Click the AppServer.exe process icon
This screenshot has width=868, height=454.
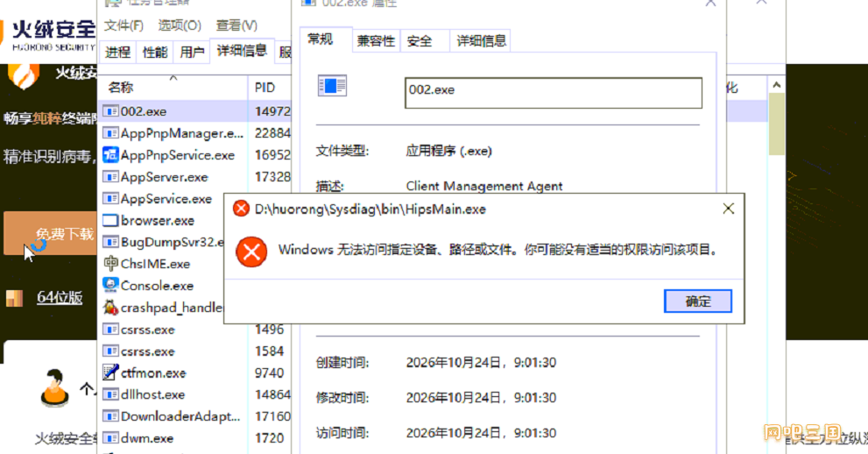(x=110, y=177)
